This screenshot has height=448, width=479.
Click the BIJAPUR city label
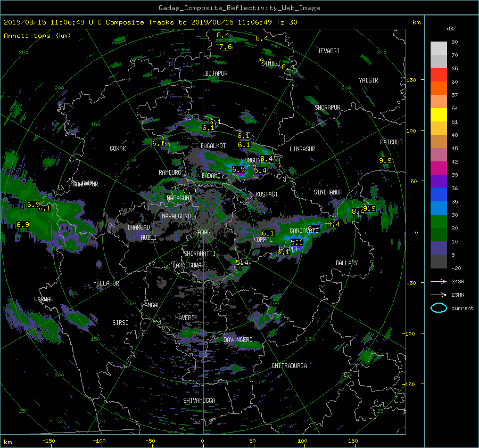pos(216,74)
